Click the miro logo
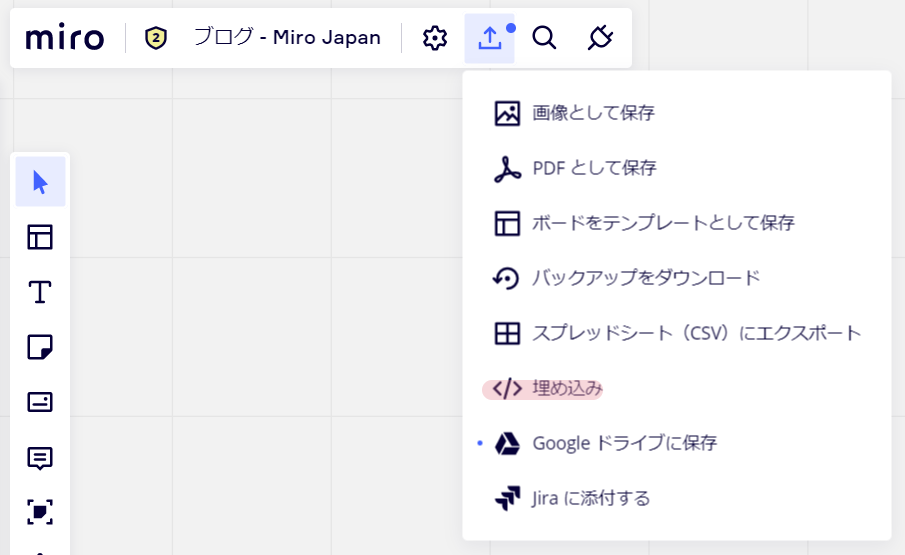Image resolution: width=905 pixels, height=555 pixels. point(65,38)
